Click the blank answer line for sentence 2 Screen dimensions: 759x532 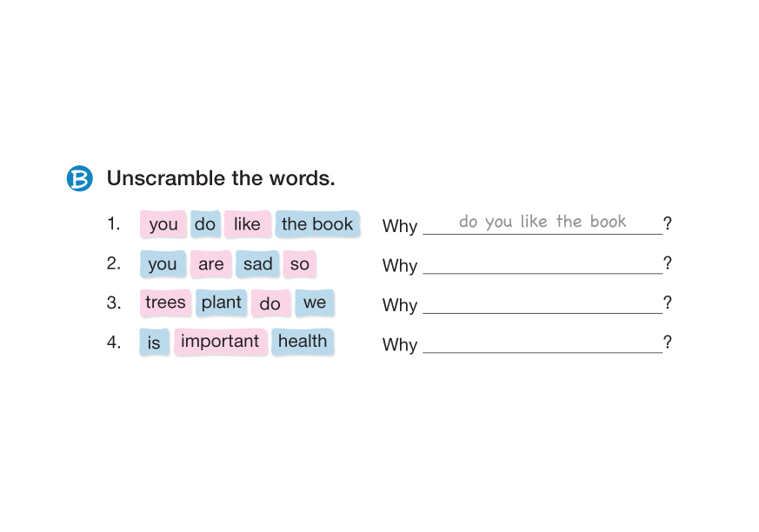543,264
